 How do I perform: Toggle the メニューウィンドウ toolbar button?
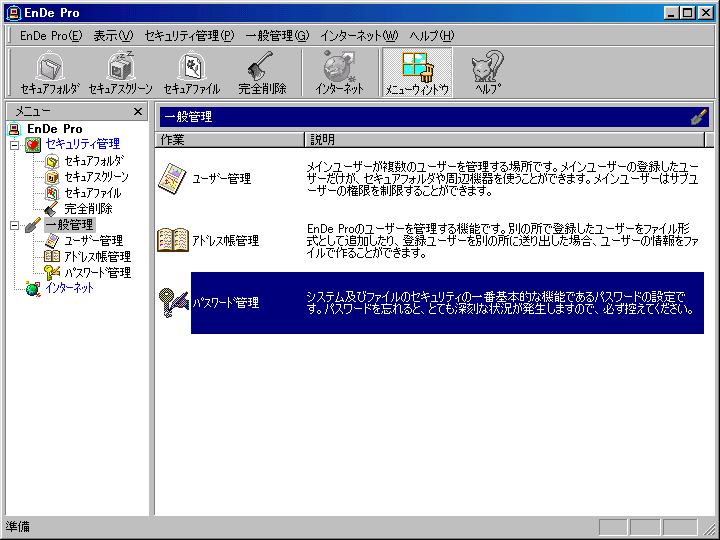pyautogui.click(x=417, y=73)
